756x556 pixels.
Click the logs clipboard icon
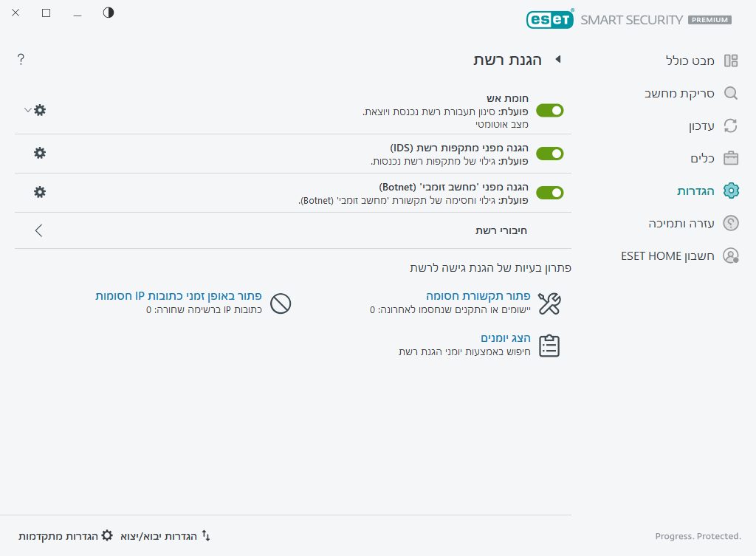pyautogui.click(x=549, y=346)
